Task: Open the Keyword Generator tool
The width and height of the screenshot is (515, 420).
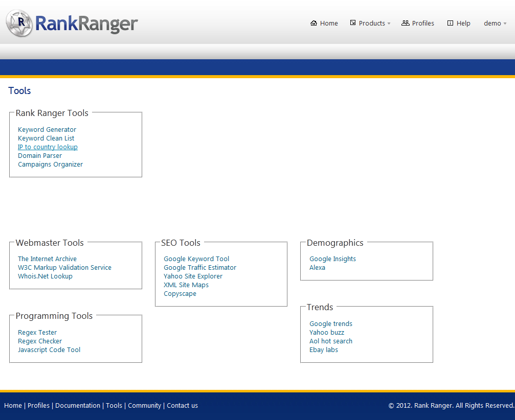Action: coord(47,130)
